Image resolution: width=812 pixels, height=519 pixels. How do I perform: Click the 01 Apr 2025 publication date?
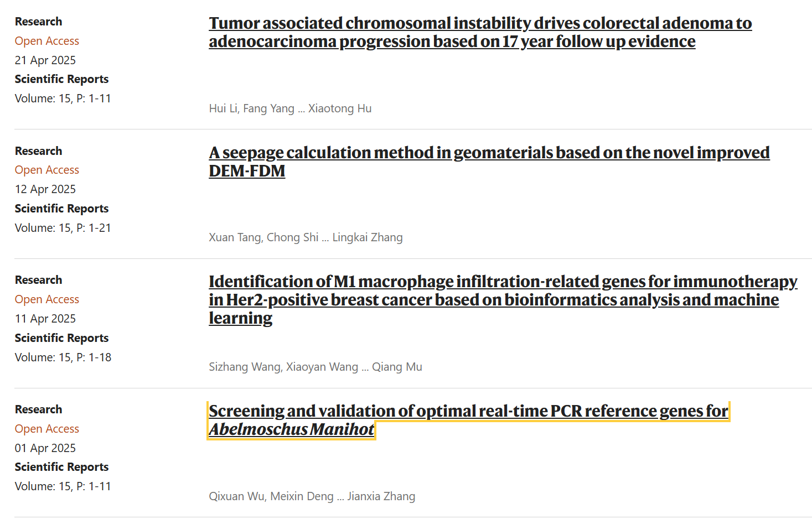click(x=45, y=448)
